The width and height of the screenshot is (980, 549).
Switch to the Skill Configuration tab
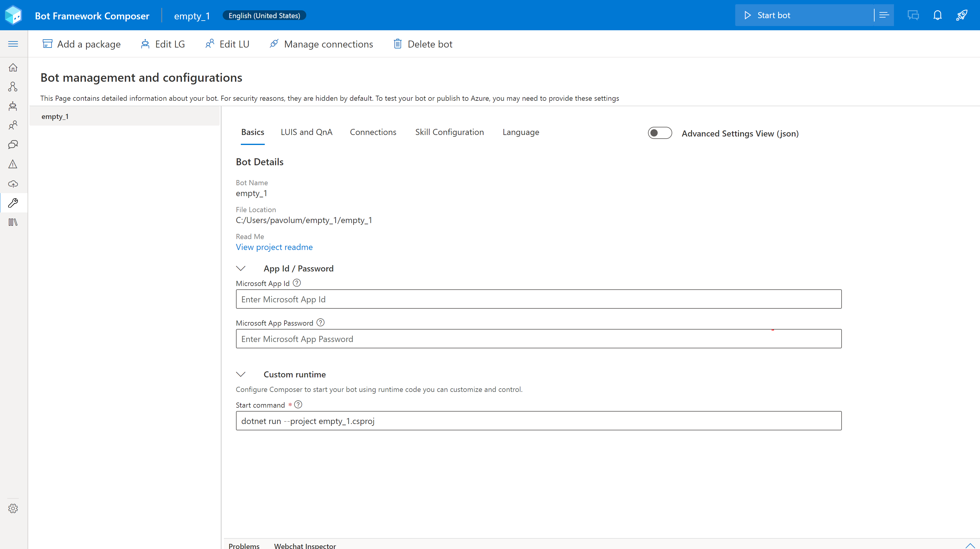449,132
